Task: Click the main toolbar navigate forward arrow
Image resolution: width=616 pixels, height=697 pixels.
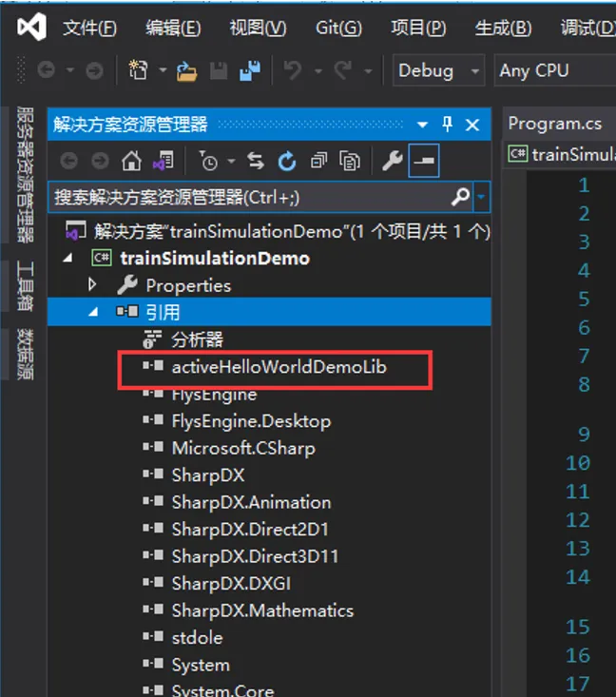Action: pos(94,70)
